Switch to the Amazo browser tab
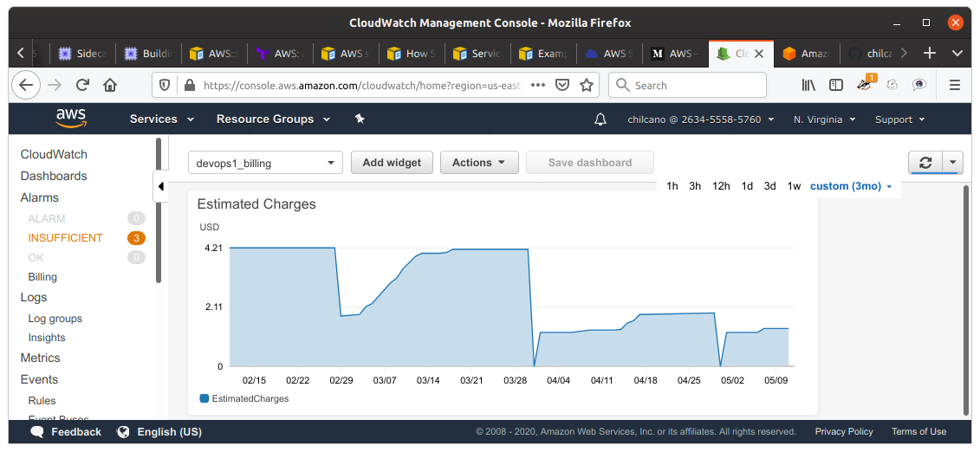The width and height of the screenshot is (980, 452). 807,55
